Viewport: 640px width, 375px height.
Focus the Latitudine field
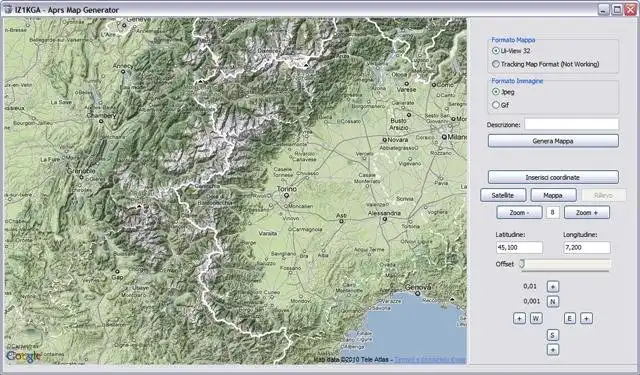[519, 247]
